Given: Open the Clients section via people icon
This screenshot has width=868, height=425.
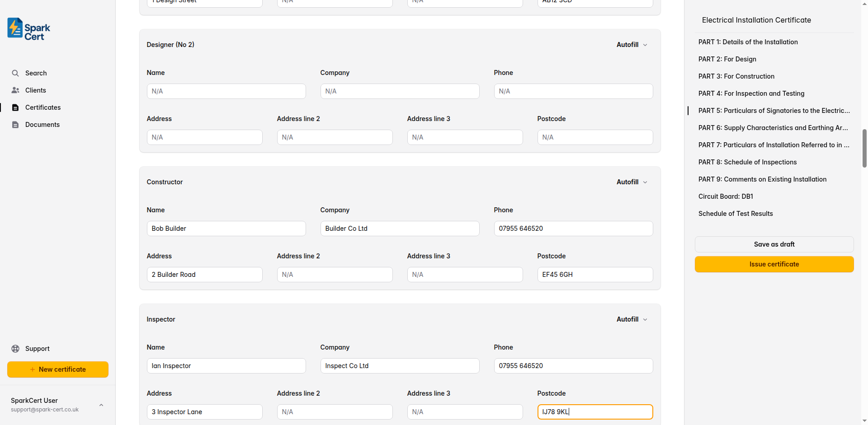Looking at the screenshot, I should [x=15, y=90].
